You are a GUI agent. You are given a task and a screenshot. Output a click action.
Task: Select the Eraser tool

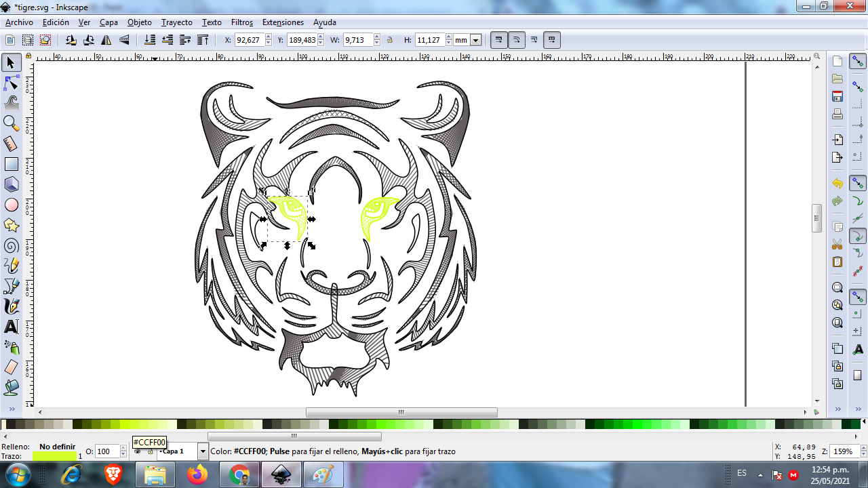11,367
